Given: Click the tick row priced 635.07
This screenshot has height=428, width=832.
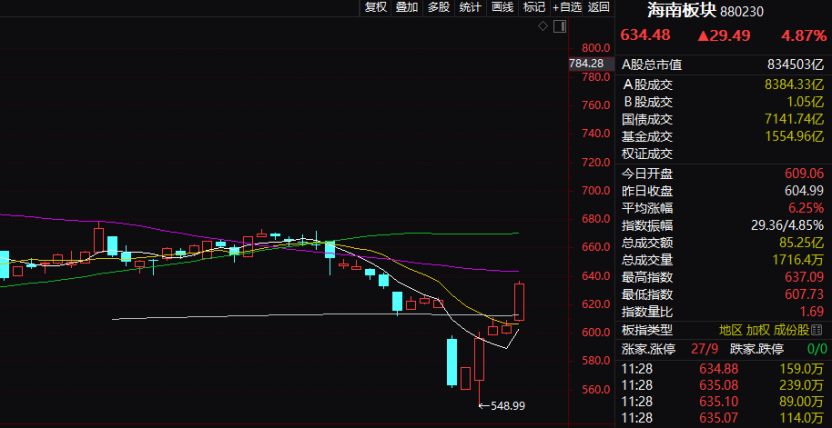Looking at the screenshot, I should point(723,417).
